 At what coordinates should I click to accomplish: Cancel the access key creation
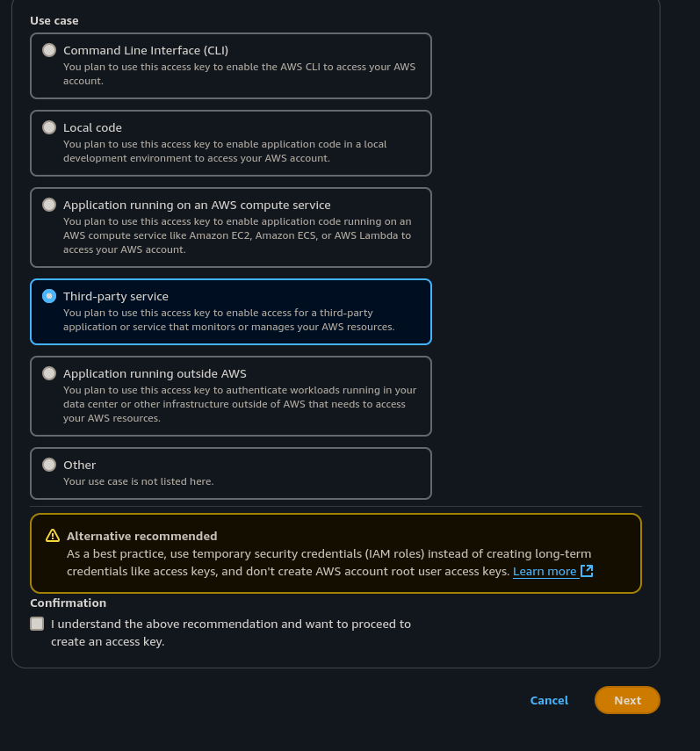coord(549,700)
